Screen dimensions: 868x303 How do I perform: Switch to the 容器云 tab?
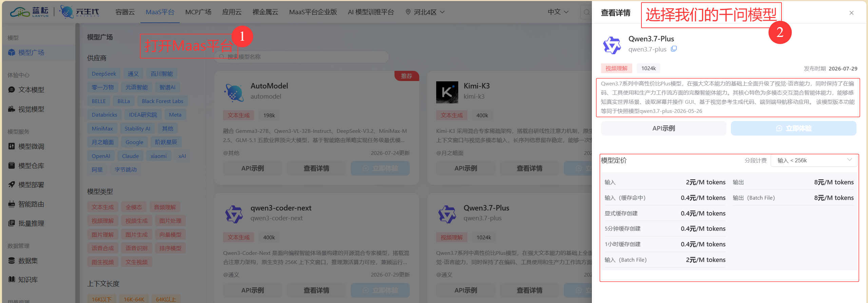[125, 12]
